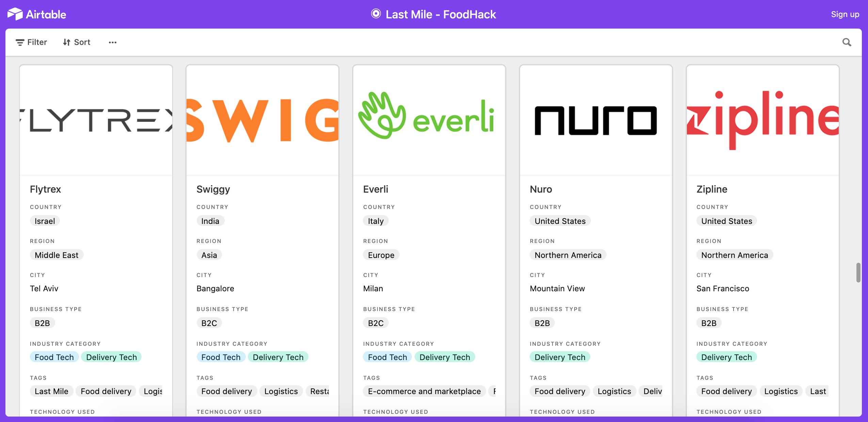
Task: Click the E-commerce and marketplace tag
Action: (424, 391)
